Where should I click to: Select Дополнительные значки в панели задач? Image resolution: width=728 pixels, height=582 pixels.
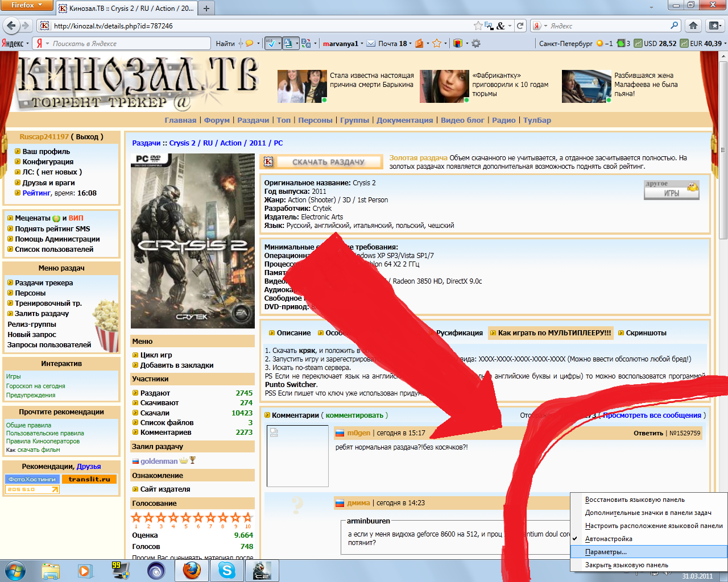pos(648,513)
